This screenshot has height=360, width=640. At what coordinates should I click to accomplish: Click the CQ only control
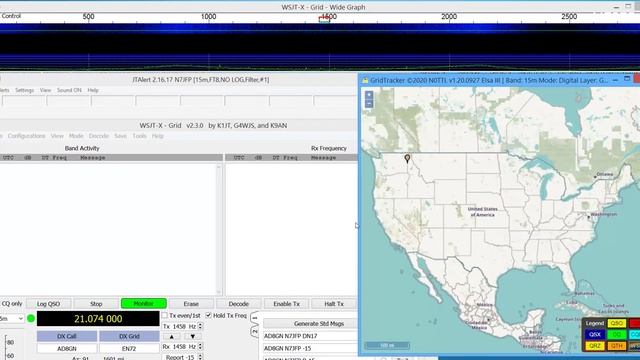[x=12, y=304]
